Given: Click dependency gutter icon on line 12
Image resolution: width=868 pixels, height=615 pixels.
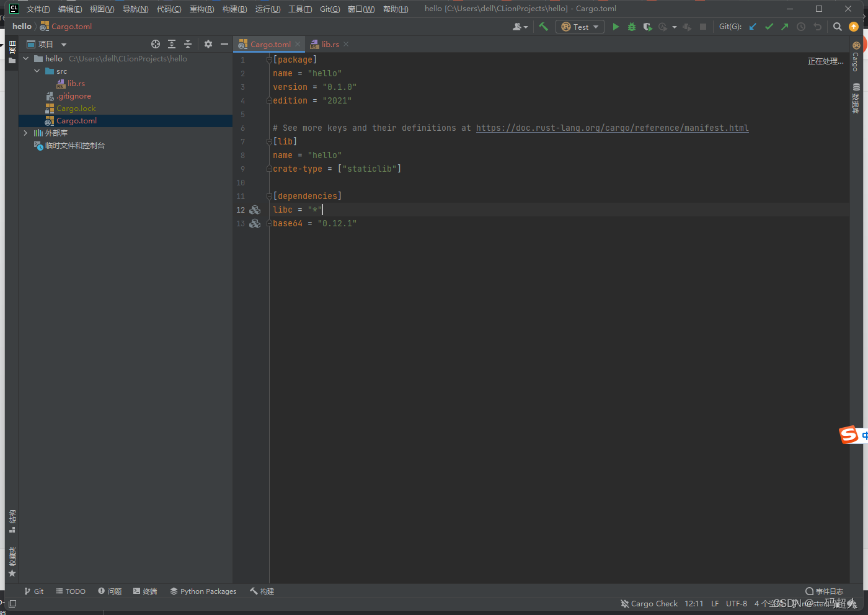Looking at the screenshot, I should 255,210.
